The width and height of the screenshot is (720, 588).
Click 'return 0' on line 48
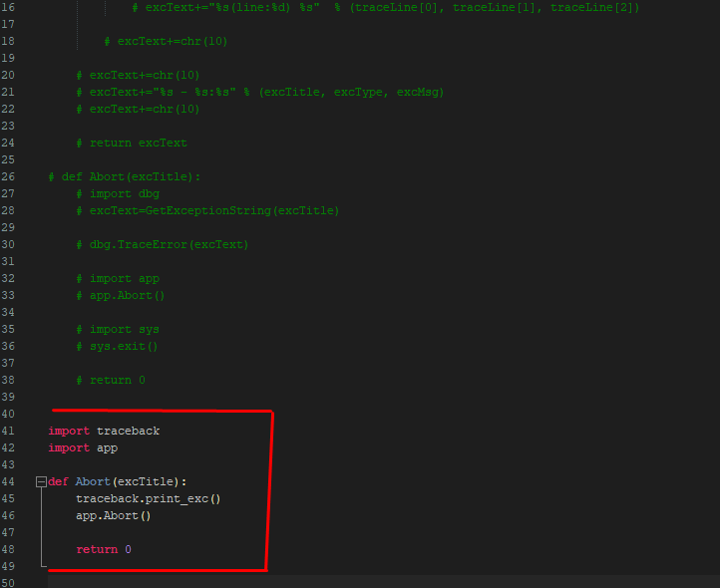(103, 549)
